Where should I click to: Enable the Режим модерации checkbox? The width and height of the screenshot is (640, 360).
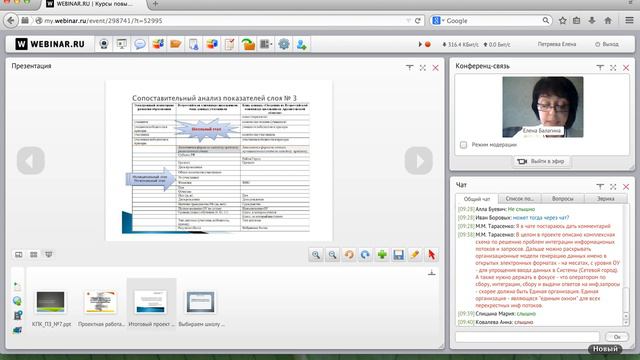[x=463, y=144]
